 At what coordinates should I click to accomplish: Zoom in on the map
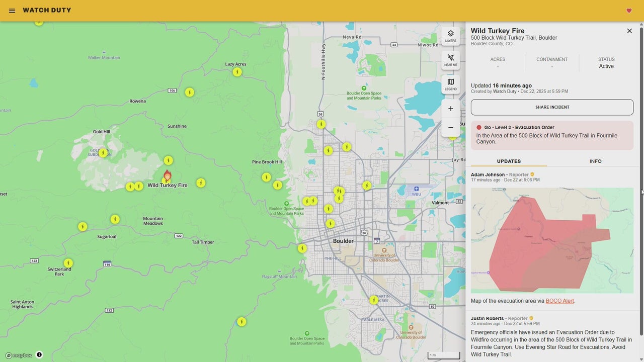pyautogui.click(x=451, y=109)
